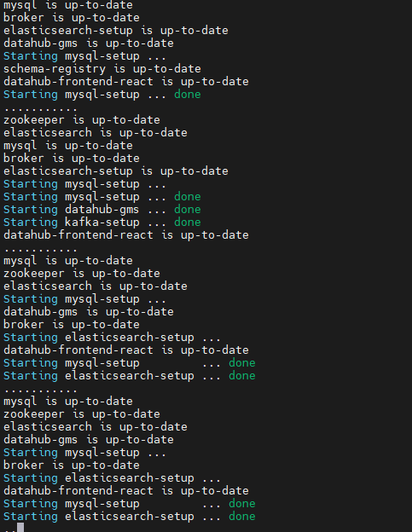Screen dimensions: 412x532
Task: Click green done after Starting kafka-setup
Action: coord(188,223)
